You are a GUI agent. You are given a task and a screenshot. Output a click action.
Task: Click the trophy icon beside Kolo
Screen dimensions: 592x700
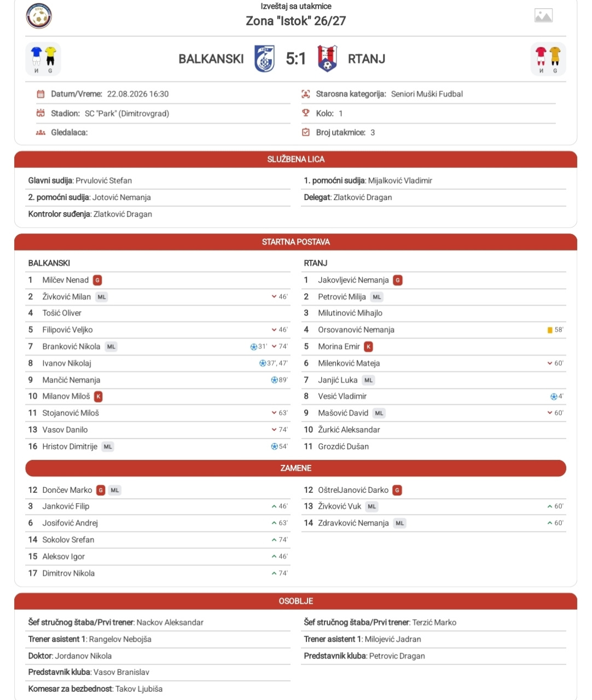pyautogui.click(x=306, y=113)
